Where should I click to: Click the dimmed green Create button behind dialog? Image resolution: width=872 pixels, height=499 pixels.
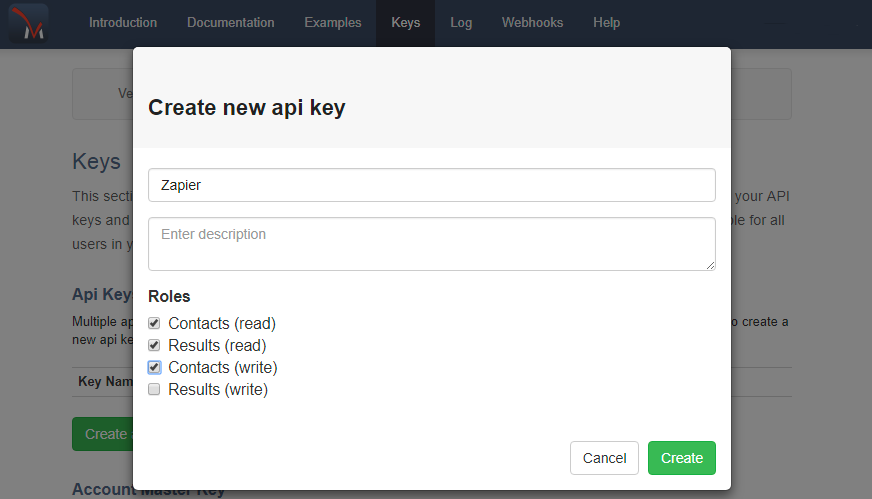click(102, 434)
